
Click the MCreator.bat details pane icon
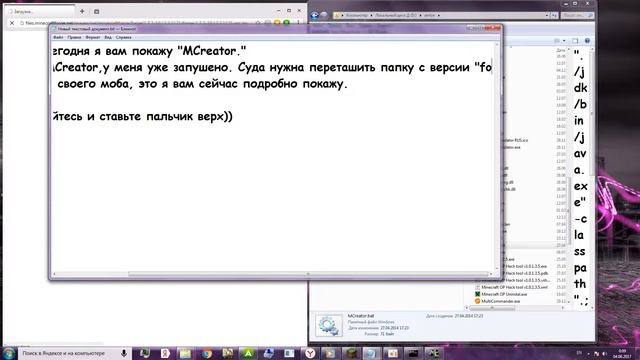point(329,326)
